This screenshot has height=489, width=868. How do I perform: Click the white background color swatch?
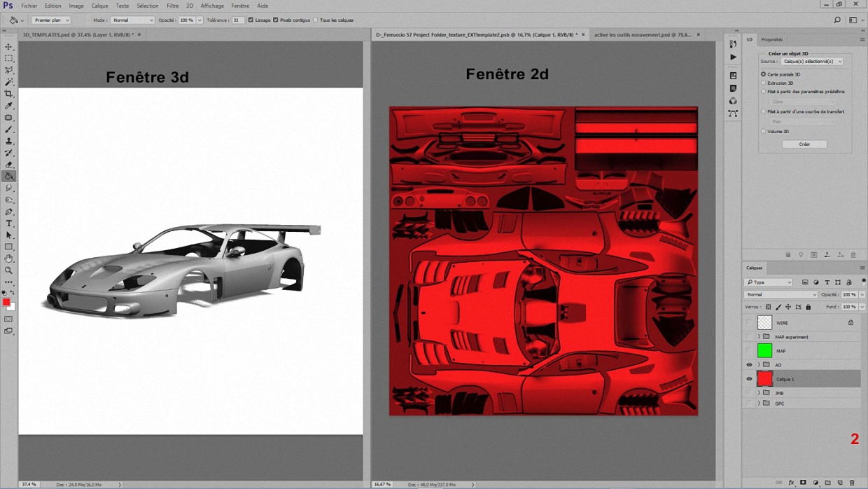coord(11,308)
